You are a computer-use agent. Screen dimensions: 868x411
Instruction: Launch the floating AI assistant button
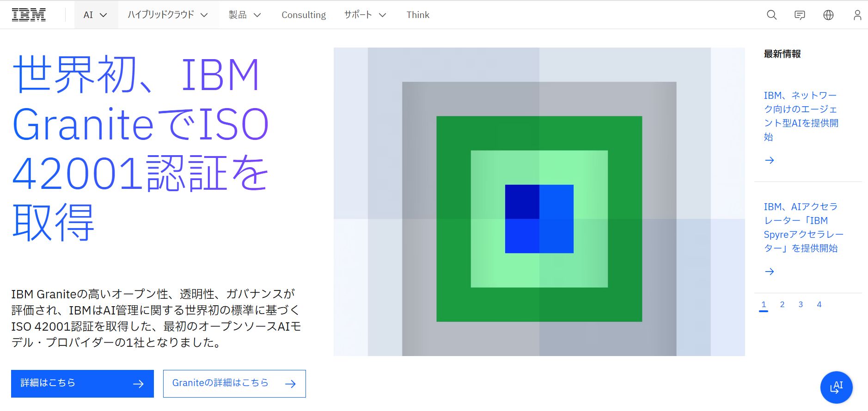point(836,387)
